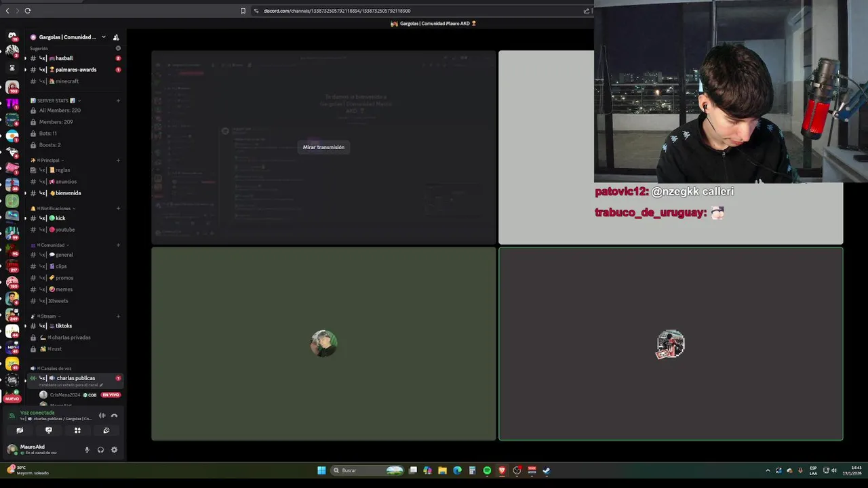Click the taskbar Buscar search box

click(368, 470)
